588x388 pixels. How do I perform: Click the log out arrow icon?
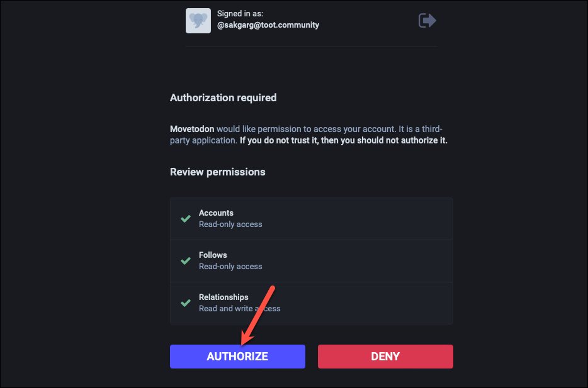pyautogui.click(x=427, y=20)
